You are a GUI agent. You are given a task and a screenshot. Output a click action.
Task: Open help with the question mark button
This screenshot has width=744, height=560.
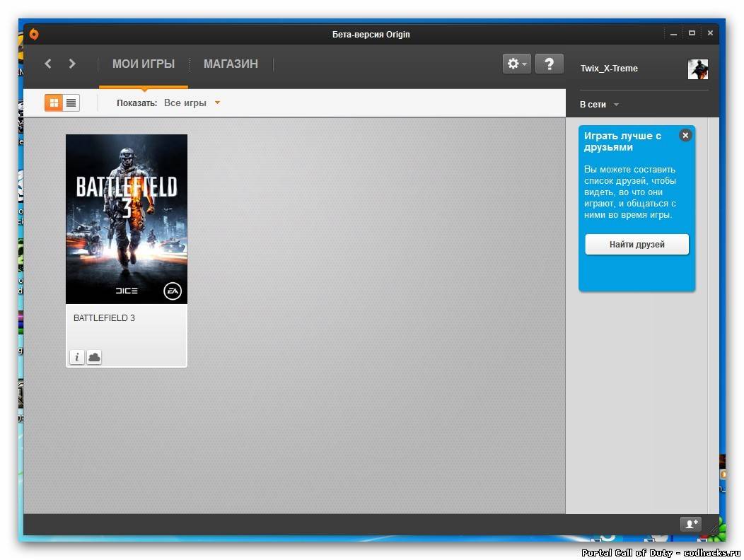tap(549, 64)
